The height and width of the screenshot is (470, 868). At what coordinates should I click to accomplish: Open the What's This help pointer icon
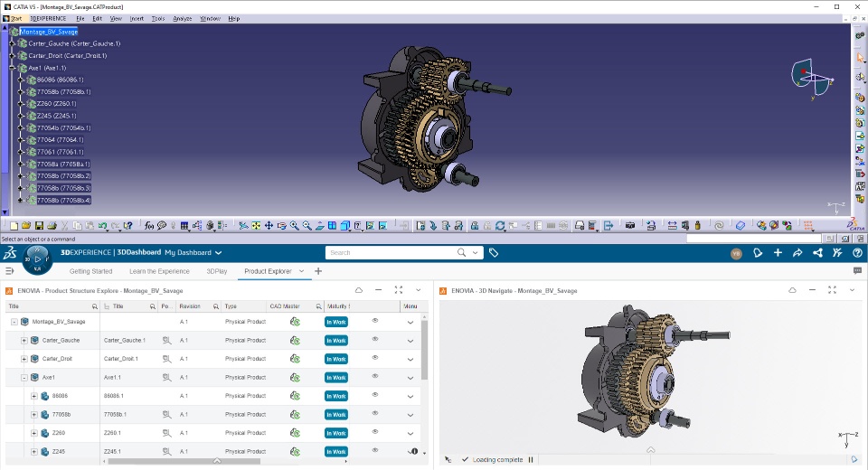(127, 226)
